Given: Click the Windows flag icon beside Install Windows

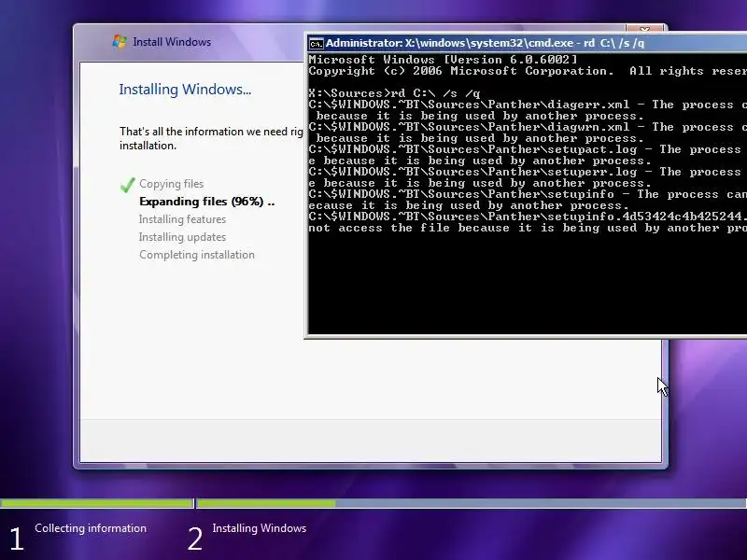Looking at the screenshot, I should pos(120,41).
